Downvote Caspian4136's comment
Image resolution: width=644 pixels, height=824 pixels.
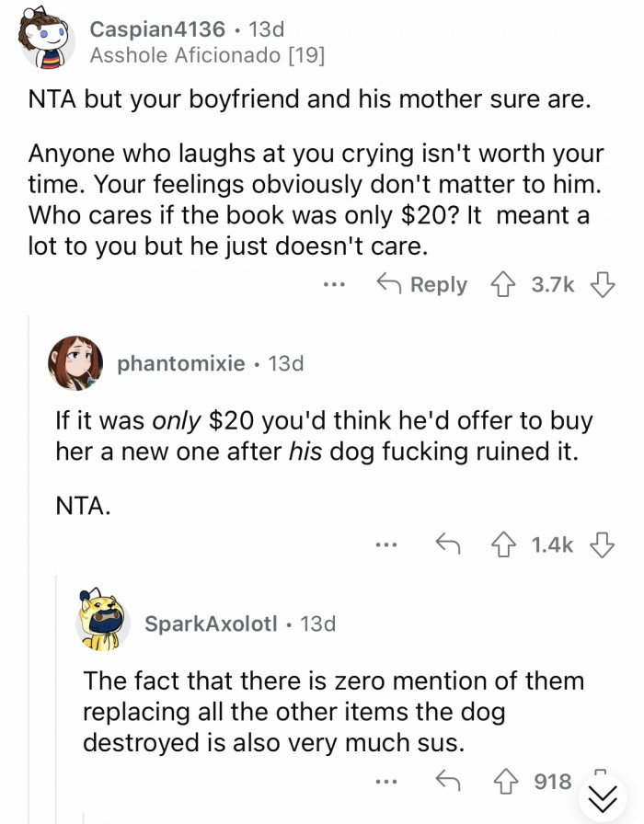click(602, 285)
